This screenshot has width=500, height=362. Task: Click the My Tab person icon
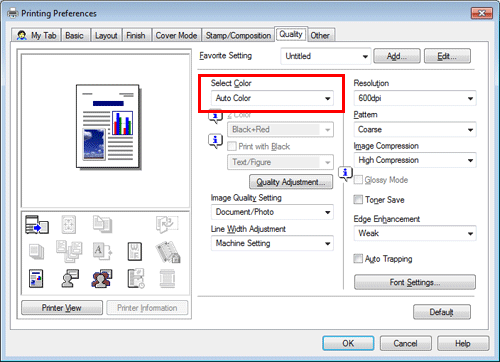[x=22, y=35]
